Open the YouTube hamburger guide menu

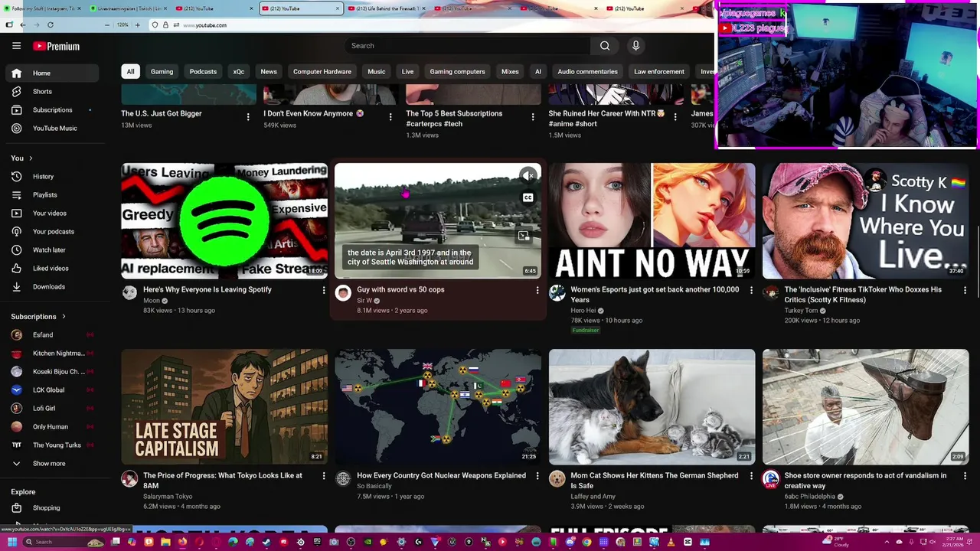coord(16,46)
